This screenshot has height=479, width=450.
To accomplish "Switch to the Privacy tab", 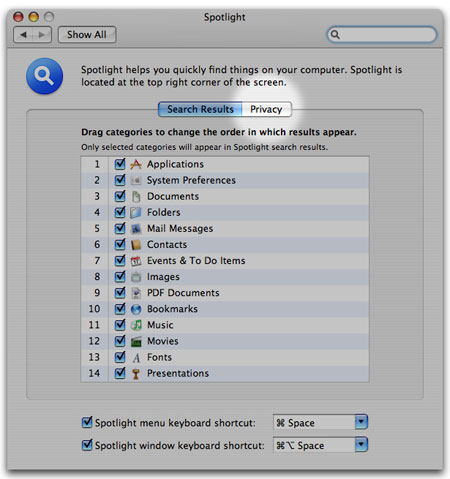I will click(266, 109).
